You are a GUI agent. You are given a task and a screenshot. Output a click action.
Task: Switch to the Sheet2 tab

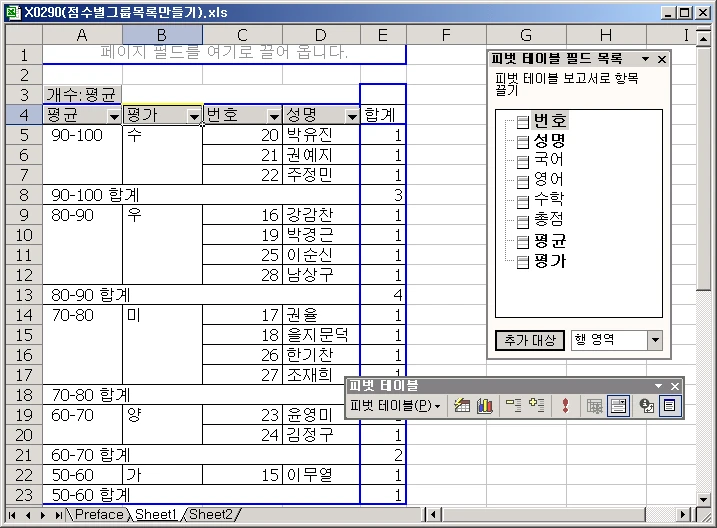pos(211,515)
